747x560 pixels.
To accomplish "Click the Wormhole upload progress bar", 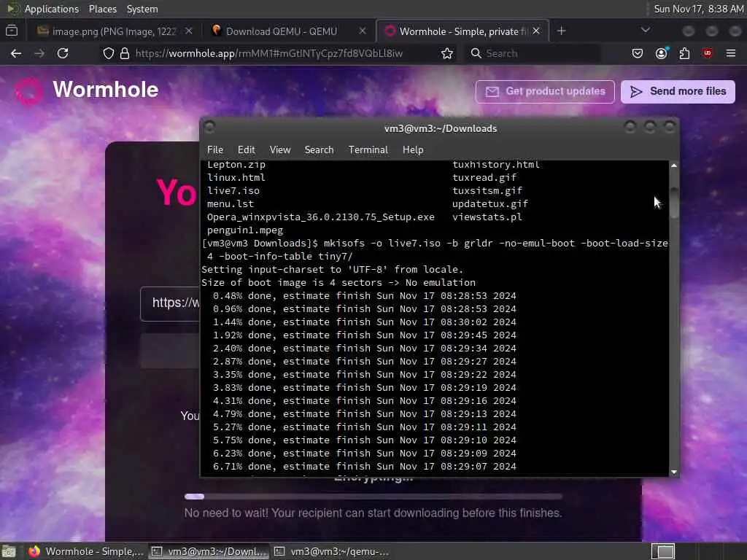I will [x=373, y=496].
